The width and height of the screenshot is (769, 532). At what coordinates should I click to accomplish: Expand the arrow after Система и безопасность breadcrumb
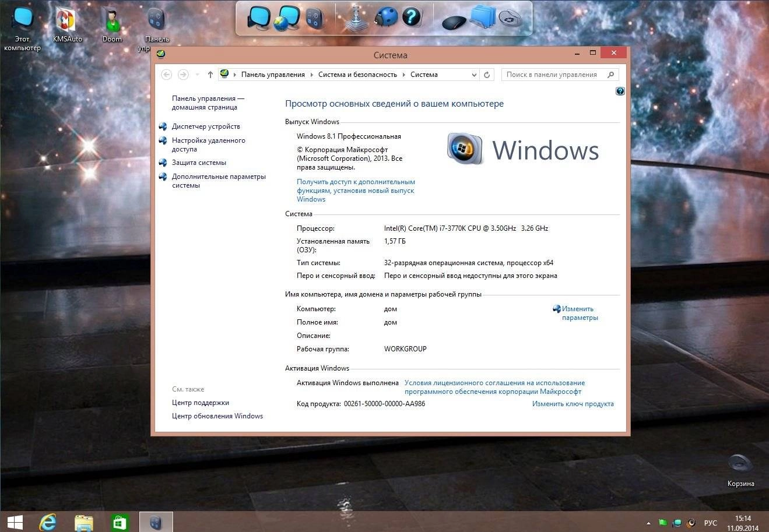(x=403, y=75)
